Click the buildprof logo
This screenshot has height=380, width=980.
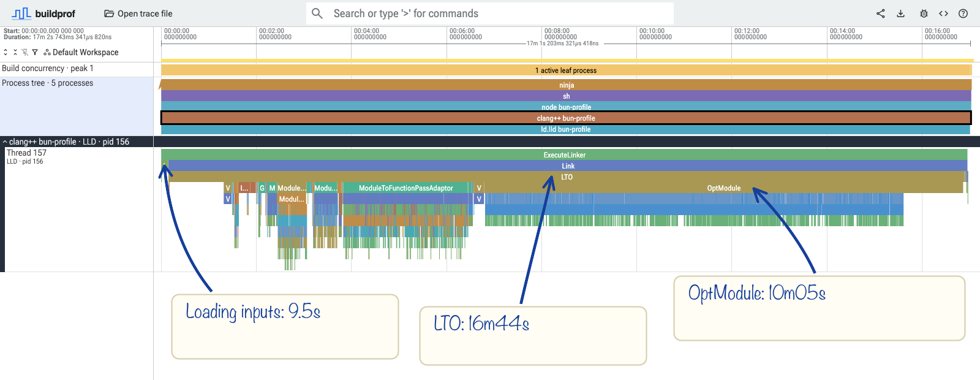[x=43, y=13]
